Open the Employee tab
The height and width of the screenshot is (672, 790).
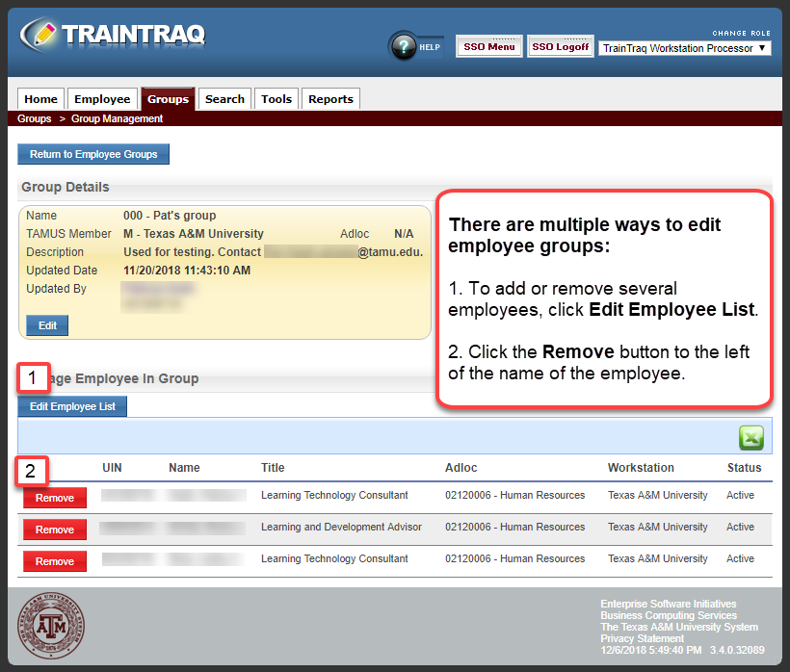coord(102,98)
